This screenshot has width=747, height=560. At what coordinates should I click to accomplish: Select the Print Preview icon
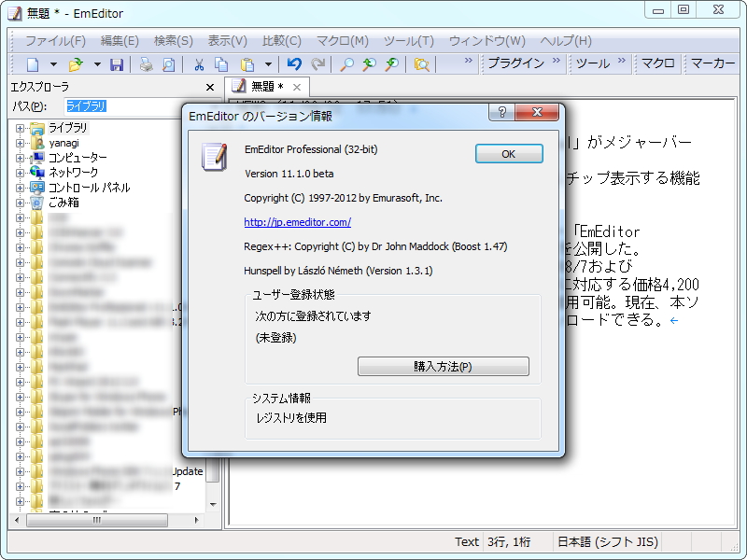point(167,63)
